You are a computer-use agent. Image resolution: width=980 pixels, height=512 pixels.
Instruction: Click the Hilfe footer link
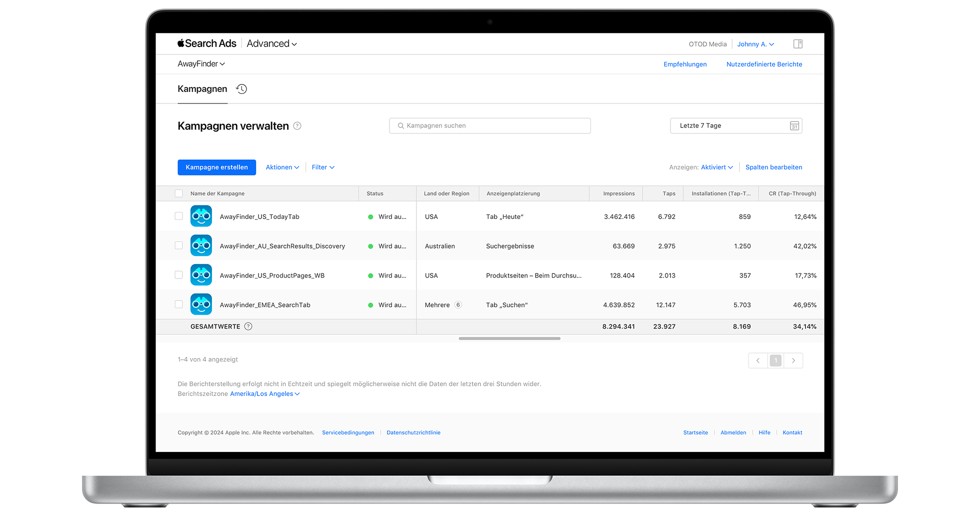pyautogui.click(x=764, y=433)
